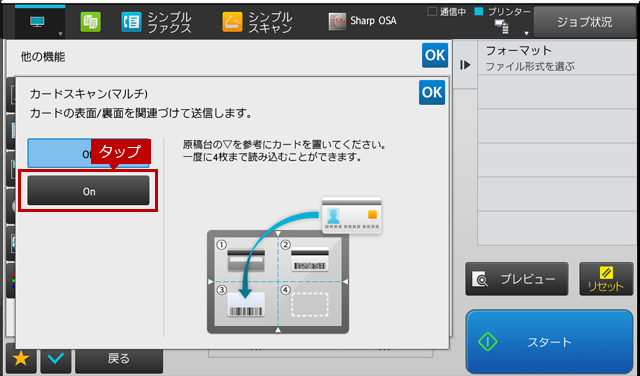
Task: Open ジョブ状況 job status
Action: 584,22
